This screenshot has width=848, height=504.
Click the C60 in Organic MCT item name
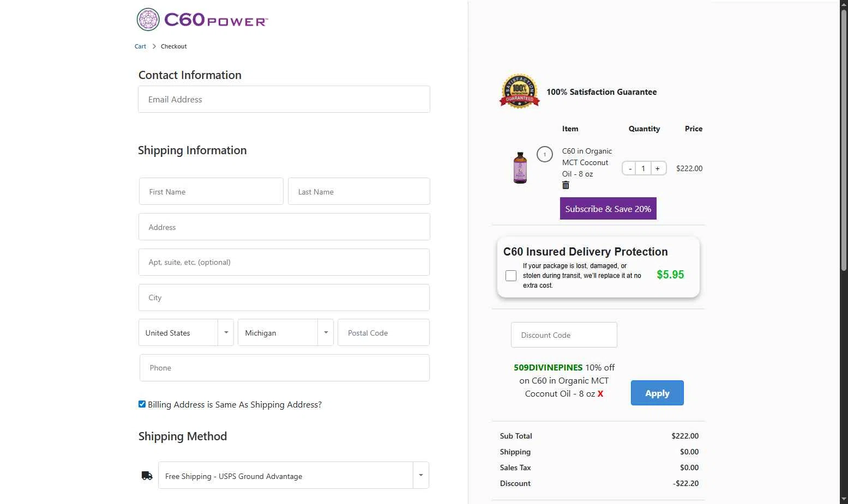pyautogui.click(x=587, y=162)
